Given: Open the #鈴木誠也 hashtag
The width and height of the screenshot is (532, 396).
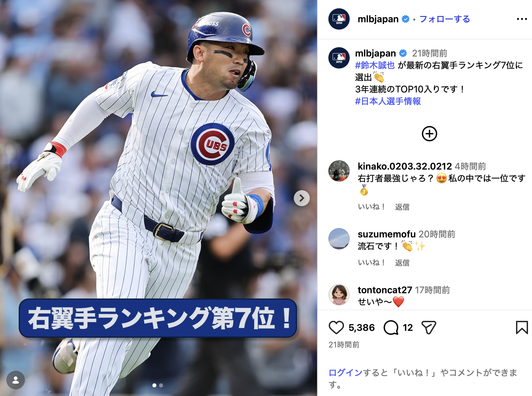Looking at the screenshot, I should click(375, 65).
